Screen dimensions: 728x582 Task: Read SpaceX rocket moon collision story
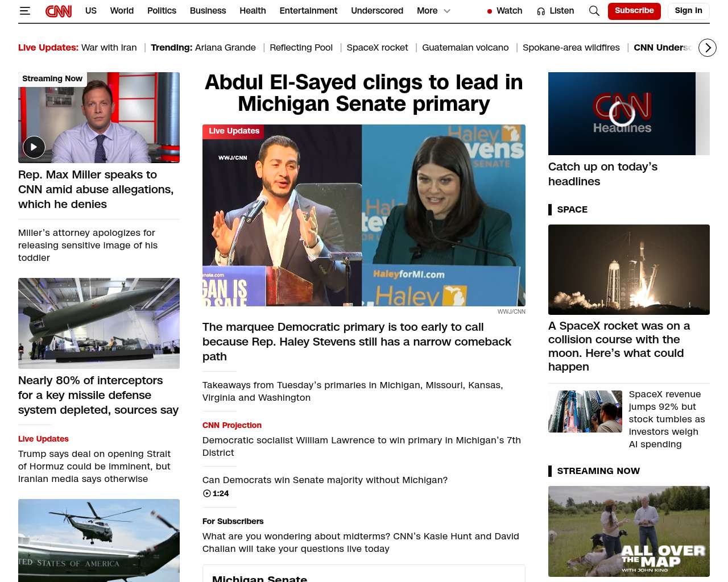[619, 346]
